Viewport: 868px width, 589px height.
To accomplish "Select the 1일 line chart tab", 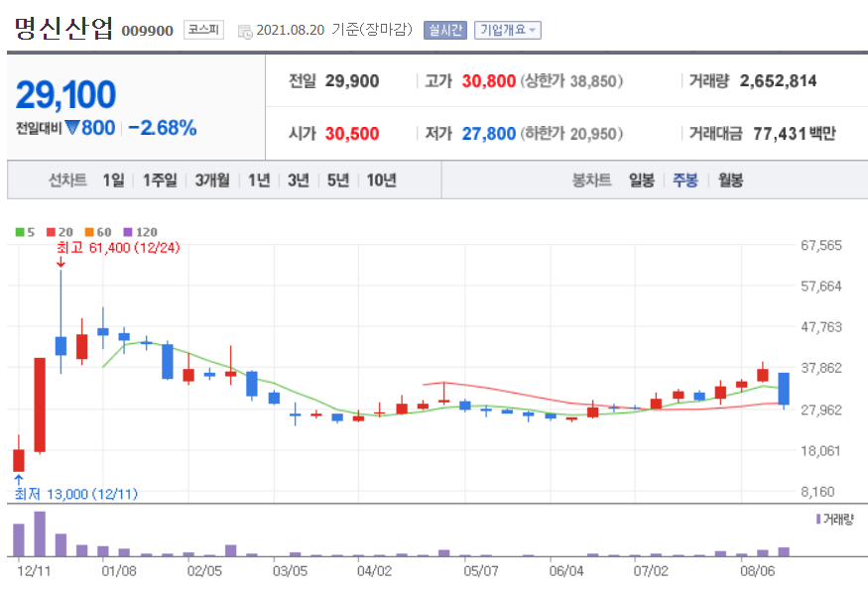I will point(113,179).
